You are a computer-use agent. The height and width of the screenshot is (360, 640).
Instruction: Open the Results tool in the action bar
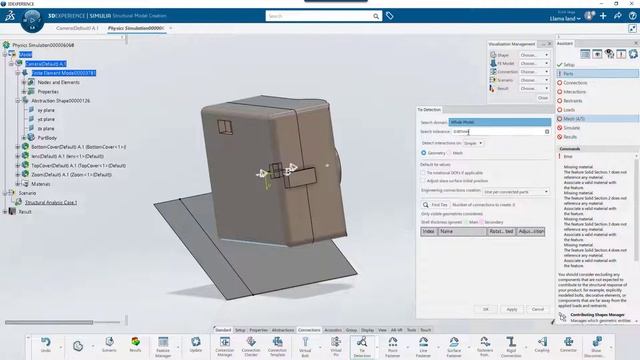click(x=135, y=342)
